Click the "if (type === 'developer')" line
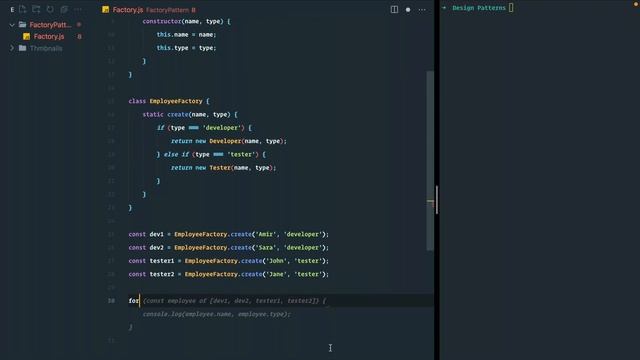The width and height of the screenshot is (640, 360). [x=204, y=128]
